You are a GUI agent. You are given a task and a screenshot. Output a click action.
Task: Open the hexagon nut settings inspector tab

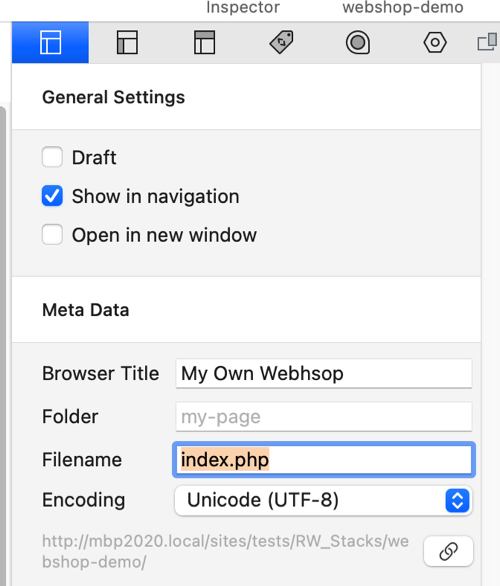coord(435,42)
